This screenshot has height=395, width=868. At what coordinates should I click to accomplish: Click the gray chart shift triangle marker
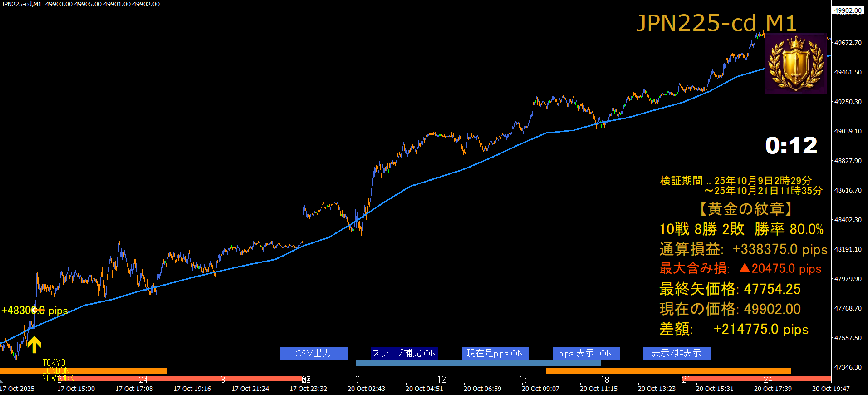point(2,380)
